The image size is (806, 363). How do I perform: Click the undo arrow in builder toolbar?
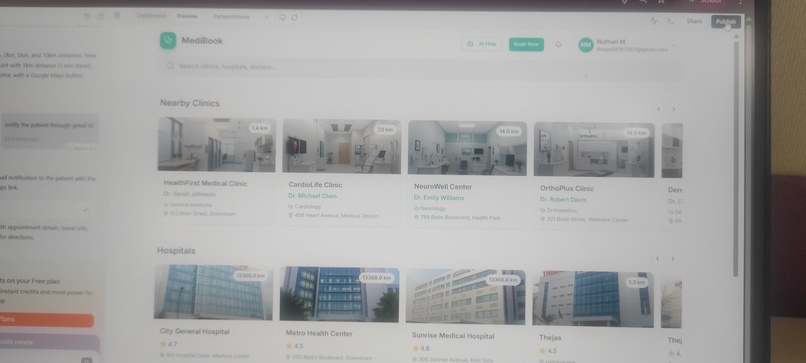click(87, 16)
